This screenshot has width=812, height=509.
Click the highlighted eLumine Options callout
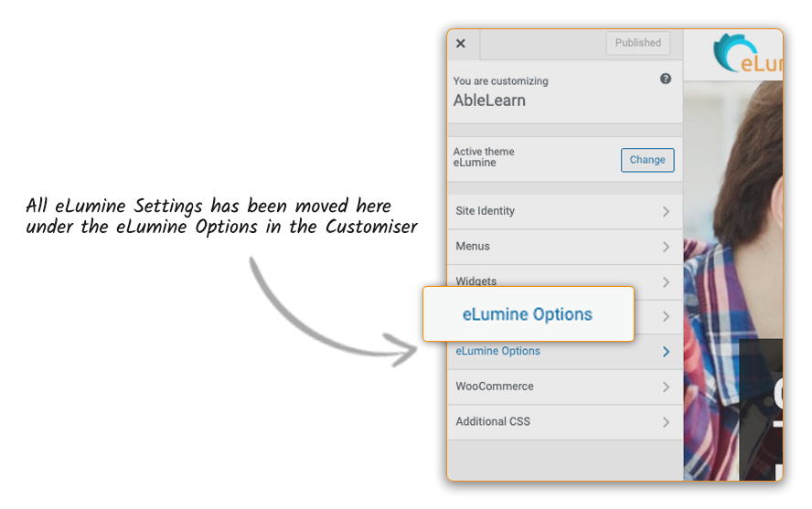(528, 314)
